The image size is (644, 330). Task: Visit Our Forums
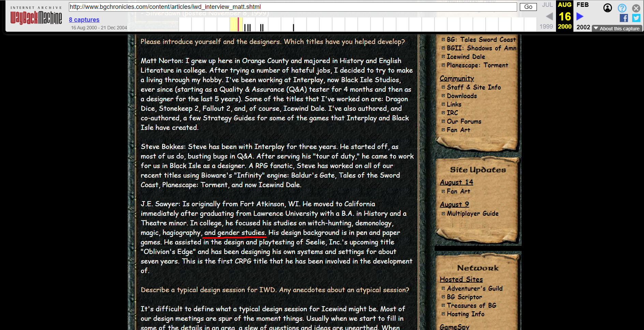(464, 121)
